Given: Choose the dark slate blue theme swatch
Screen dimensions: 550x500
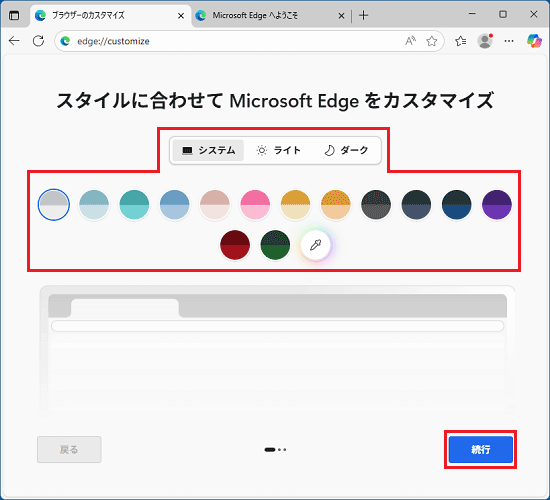Looking at the screenshot, I should 416,205.
